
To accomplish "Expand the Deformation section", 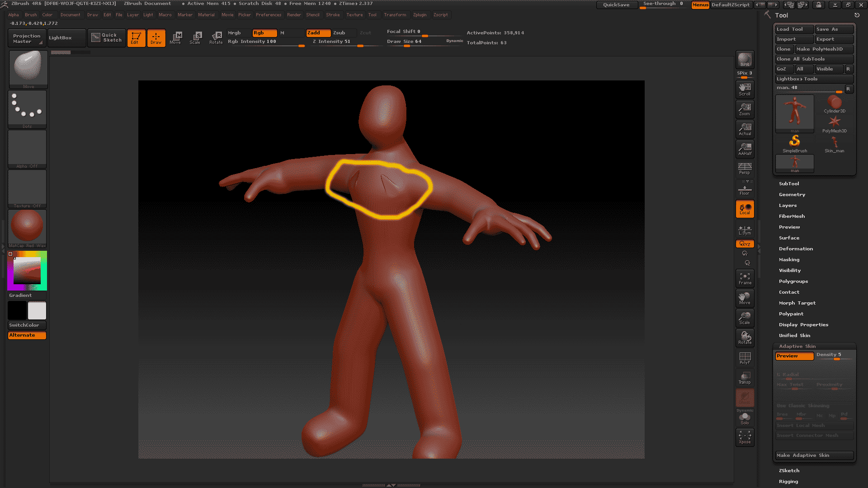I will point(796,249).
